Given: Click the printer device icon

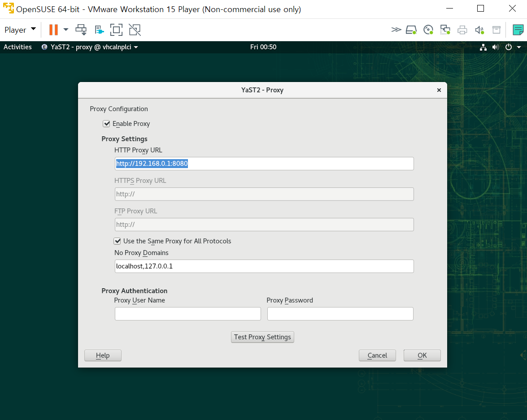Looking at the screenshot, I should [462, 30].
